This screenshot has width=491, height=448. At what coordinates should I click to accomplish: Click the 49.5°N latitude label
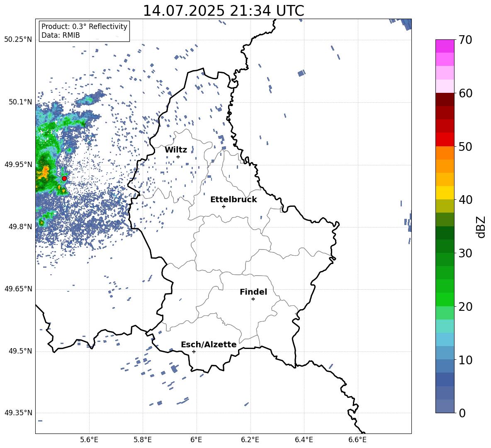(x=20, y=351)
